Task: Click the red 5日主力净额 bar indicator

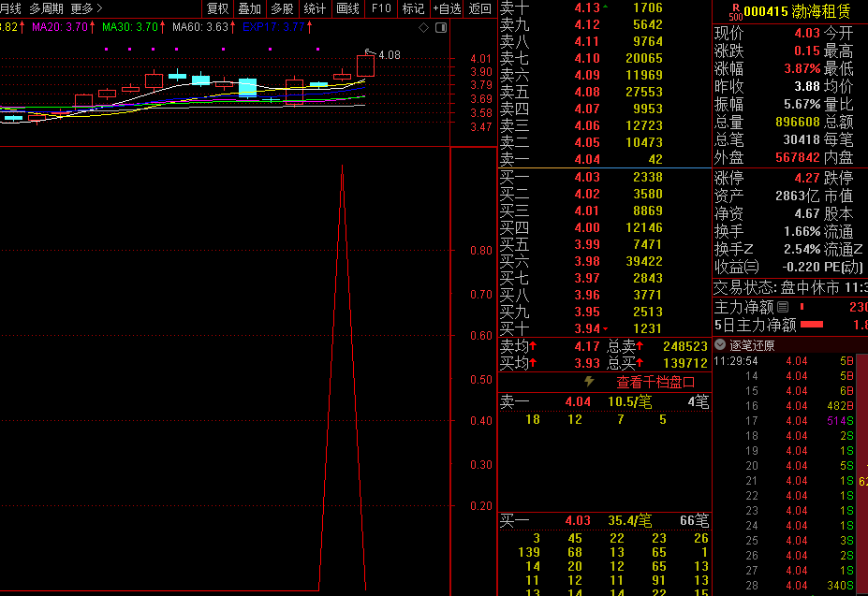Action: 812,325
